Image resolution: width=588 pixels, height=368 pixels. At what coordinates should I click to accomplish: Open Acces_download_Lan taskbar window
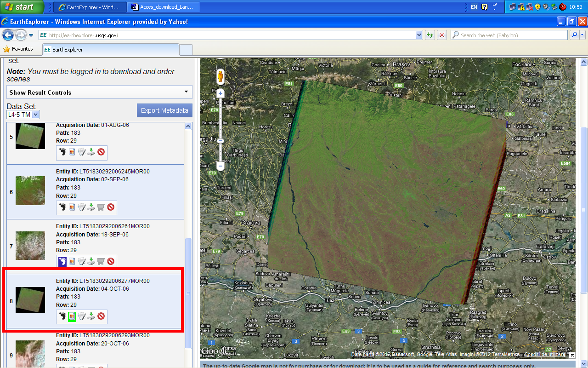click(164, 7)
